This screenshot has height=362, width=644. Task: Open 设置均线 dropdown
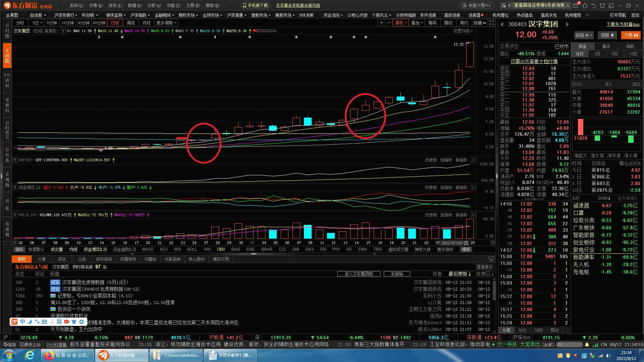463,31
